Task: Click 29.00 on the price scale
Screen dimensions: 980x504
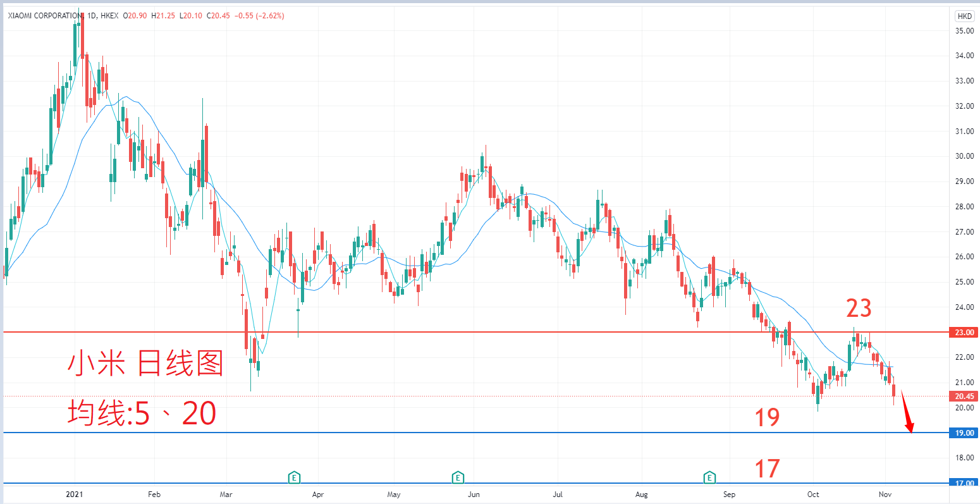Action: click(x=964, y=181)
